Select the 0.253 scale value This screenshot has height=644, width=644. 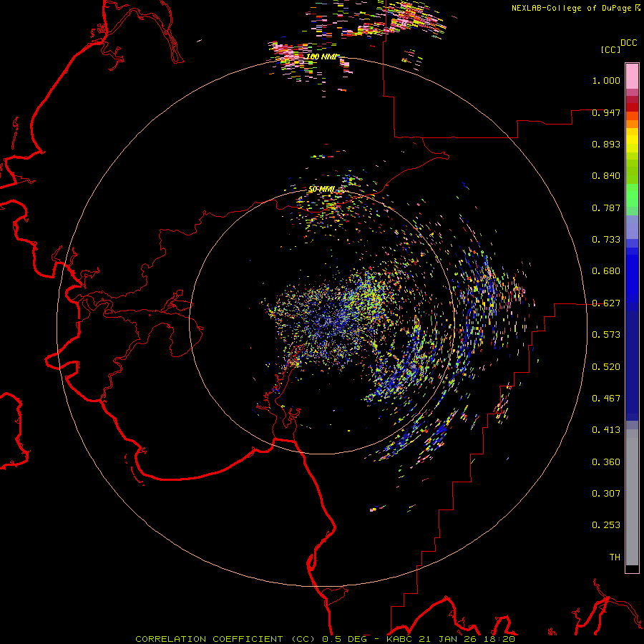coord(606,525)
